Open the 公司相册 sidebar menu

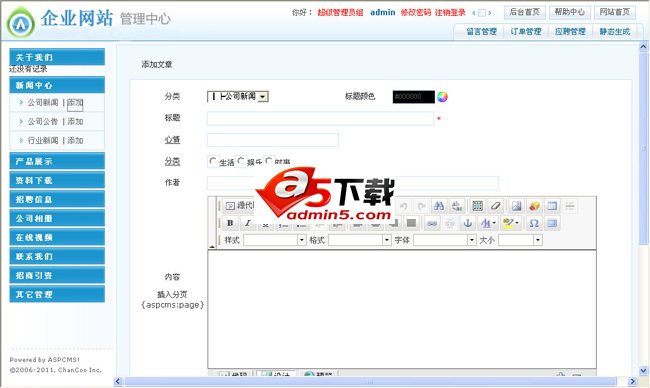pos(57,218)
